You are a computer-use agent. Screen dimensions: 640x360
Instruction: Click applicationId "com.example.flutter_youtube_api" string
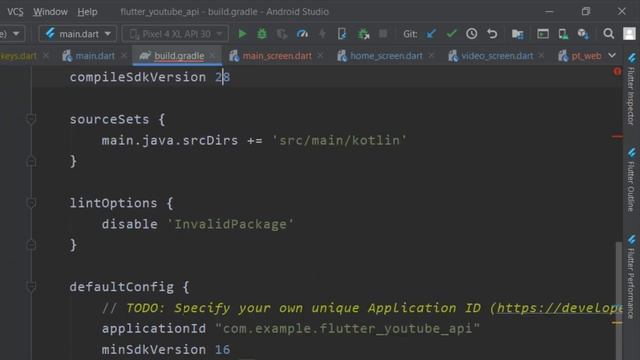(x=347, y=329)
